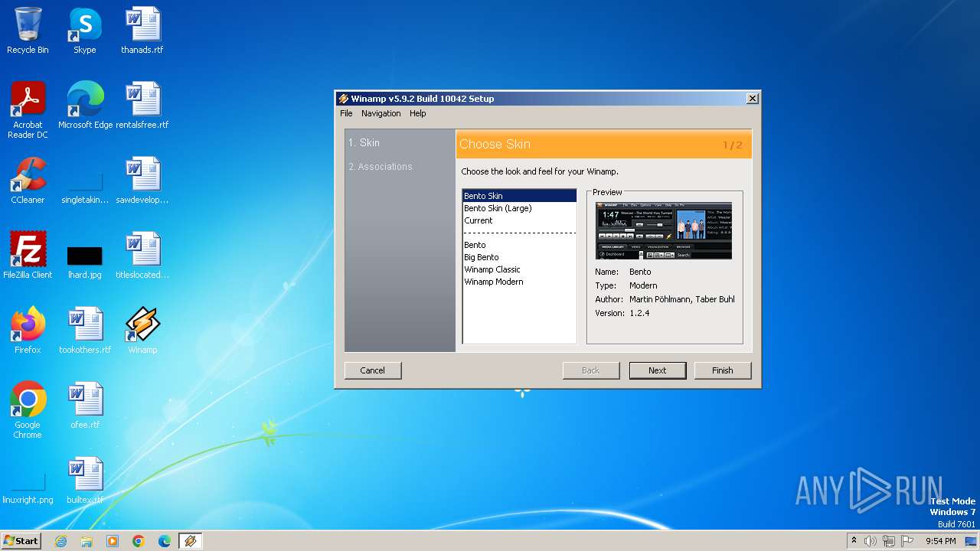Open the clock showing 9:54 PM

tap(940, 541)
